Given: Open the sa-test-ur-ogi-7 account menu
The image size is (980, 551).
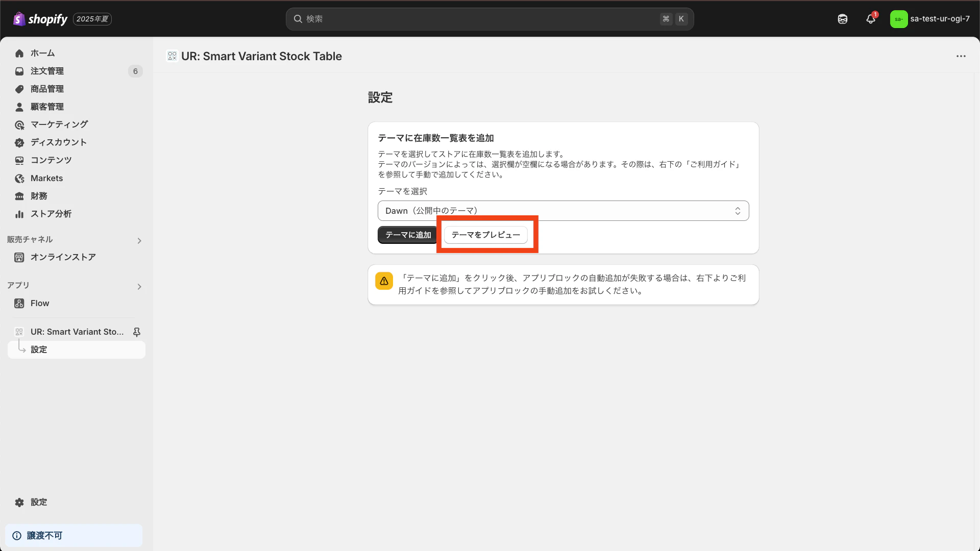Looking at the screenshot, I should (x=930, y=19).
